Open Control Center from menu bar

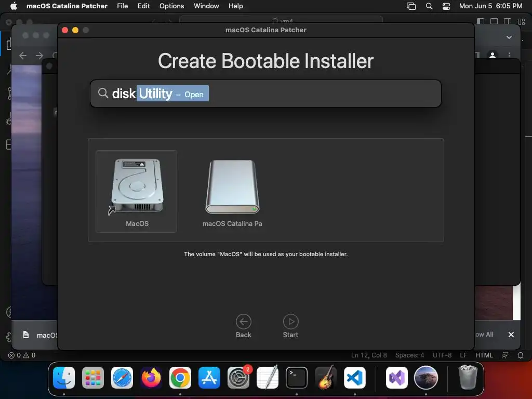[x=446, y=6]
